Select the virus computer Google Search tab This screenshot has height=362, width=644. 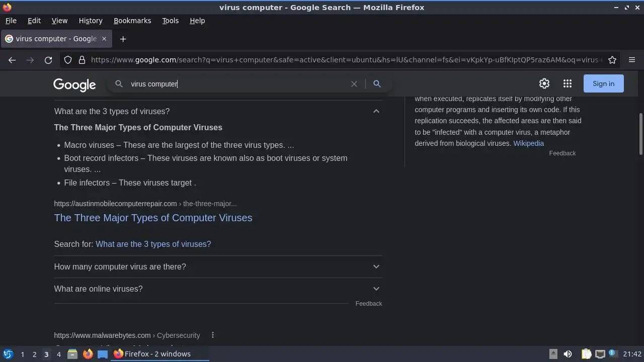pos(56,39)
